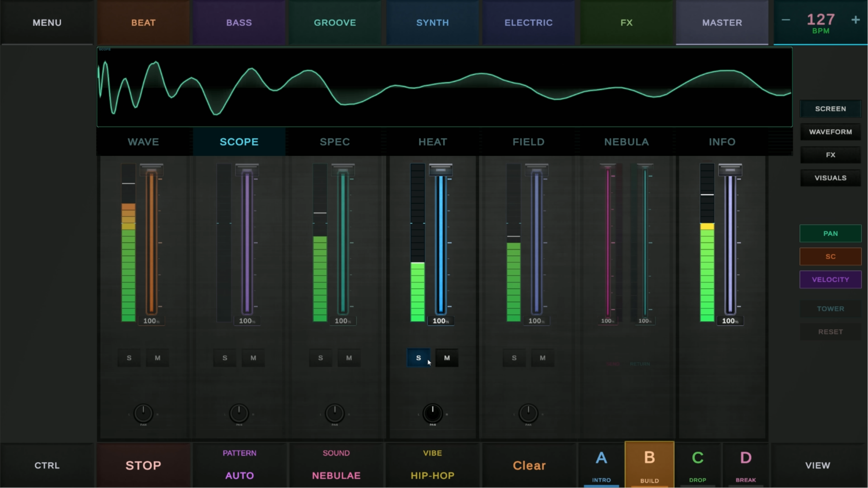868x488 pixels.
Task: Show the WAVE visualizer
Action: pyautogui.click(x=143, y=142)
